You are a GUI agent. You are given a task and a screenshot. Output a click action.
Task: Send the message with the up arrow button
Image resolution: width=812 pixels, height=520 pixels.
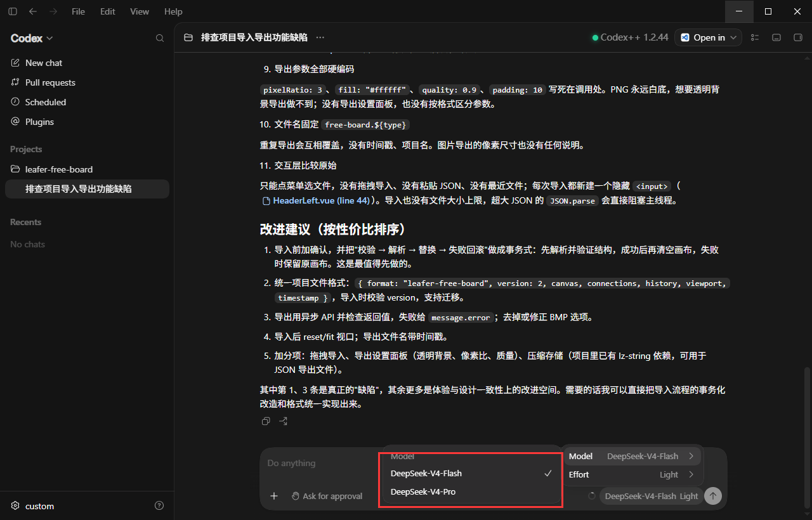pos(713,496)
